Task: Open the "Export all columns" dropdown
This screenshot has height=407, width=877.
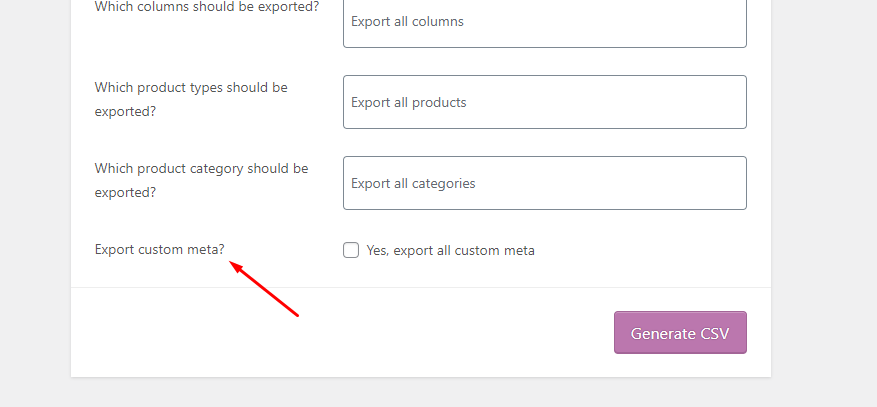Action: click(x=544, y=21)
